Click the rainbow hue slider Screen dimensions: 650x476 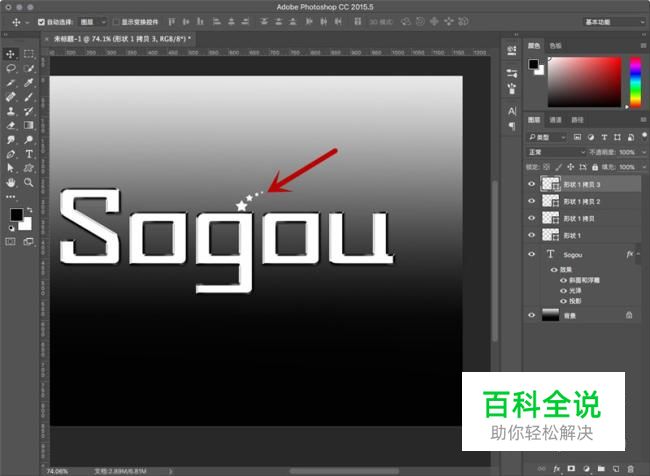coord(635,82)
